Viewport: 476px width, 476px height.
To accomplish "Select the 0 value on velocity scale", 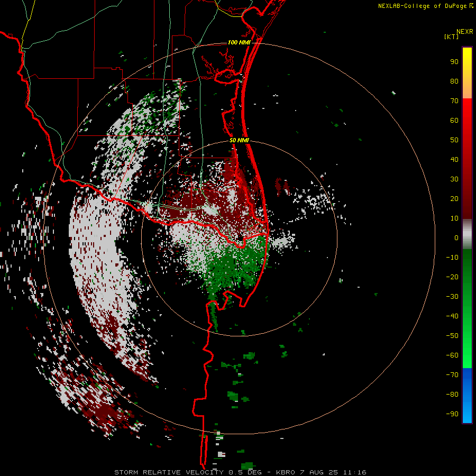I will click(456, 238).
